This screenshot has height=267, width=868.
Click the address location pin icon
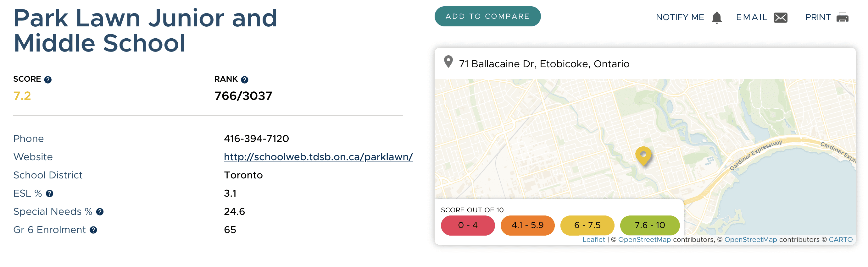tap(448, 62)
